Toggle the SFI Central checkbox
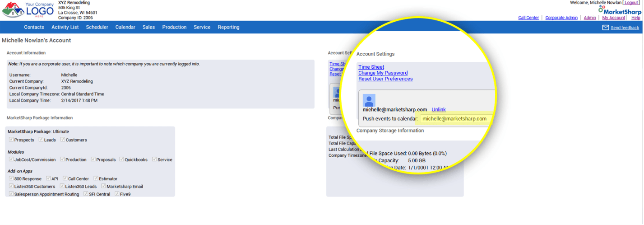This screenshot has height=225, width=644. click(86, 193)
